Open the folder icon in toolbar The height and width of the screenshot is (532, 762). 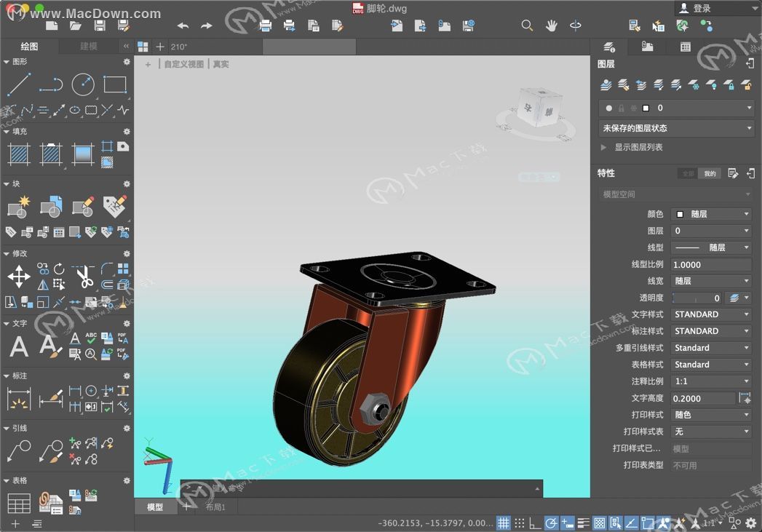tap(75, 25)
